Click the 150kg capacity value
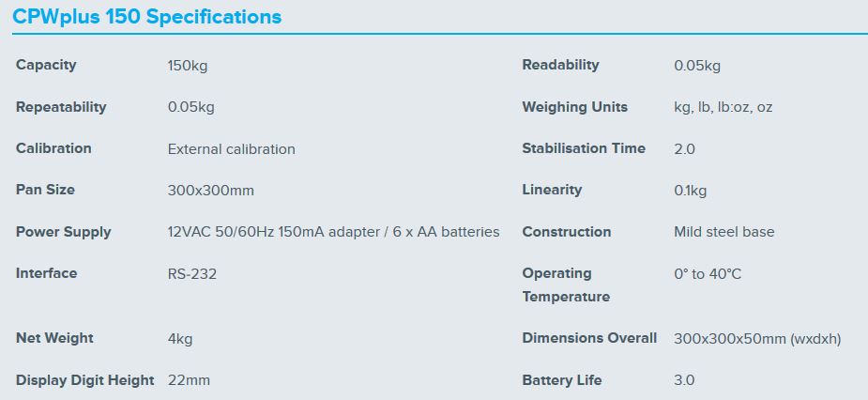The height and width of the screenshot is (400, 868). pos(188,66)
